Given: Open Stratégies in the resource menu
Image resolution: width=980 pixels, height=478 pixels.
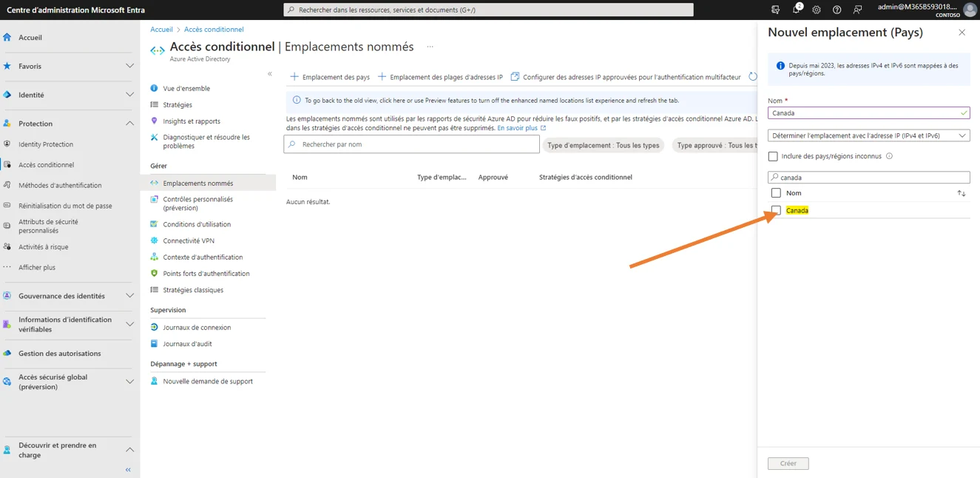Looking at the screenshot, I should coord(178,105).
